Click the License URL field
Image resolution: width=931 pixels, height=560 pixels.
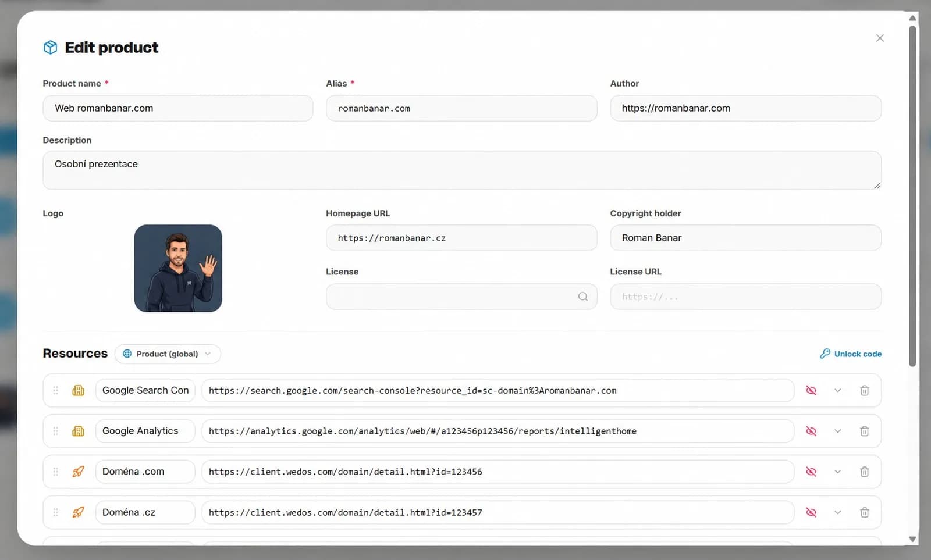(745, 297)
